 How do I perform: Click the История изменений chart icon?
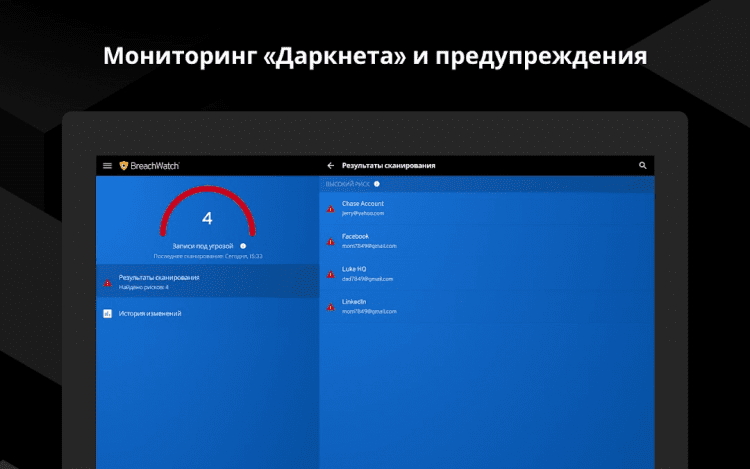click(x=108, y=314)
